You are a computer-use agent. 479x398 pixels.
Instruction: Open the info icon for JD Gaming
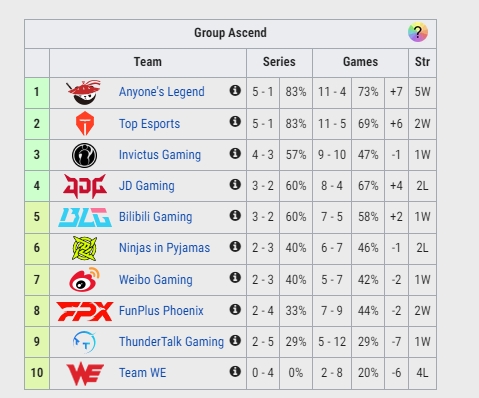[235, 184]
